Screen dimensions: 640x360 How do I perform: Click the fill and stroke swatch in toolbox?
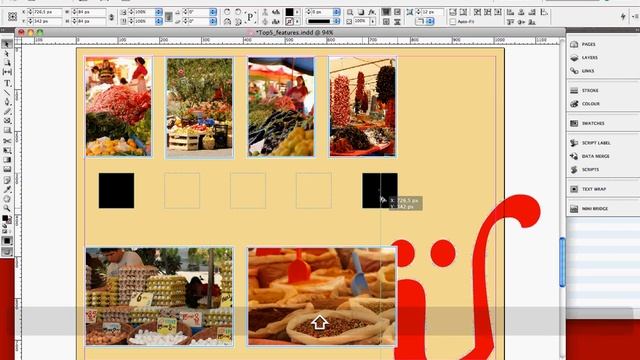tap(6, 220)
